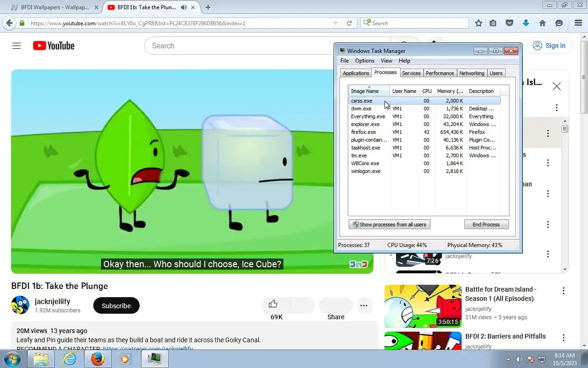The width and height of the screenshot is (588, 368).
Task: Open jacknjellify channel avatar
Action: click(x=20, y=305)
